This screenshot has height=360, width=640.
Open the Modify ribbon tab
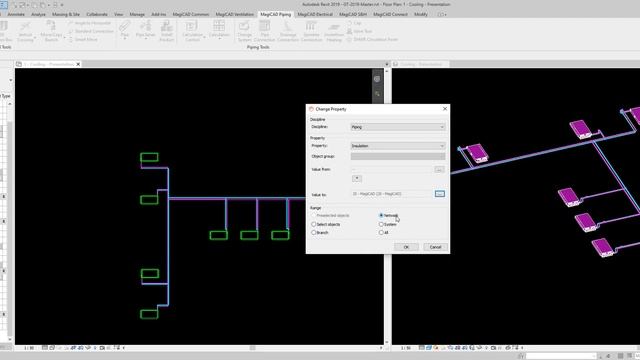click(x=421, y=14)
